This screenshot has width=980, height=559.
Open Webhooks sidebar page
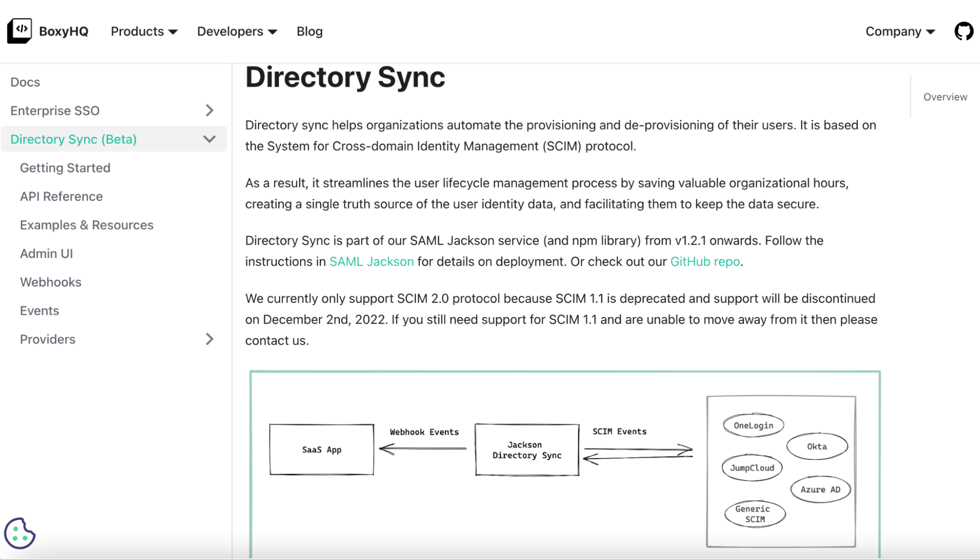[x=50, y=282]
